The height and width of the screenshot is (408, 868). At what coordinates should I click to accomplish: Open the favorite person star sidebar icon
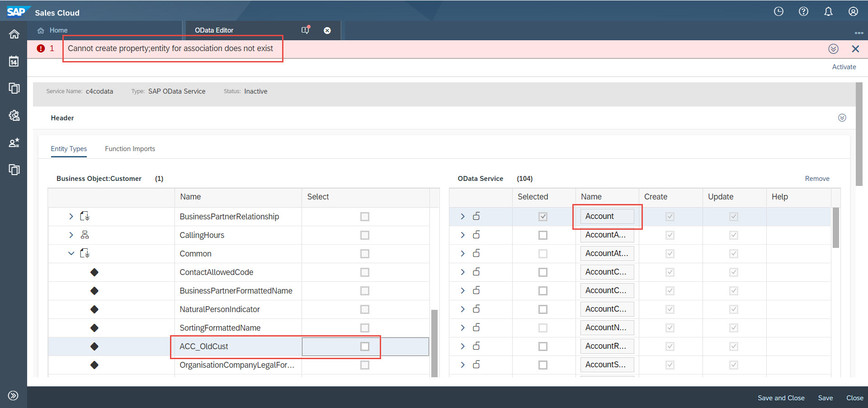tap(14, 142)
